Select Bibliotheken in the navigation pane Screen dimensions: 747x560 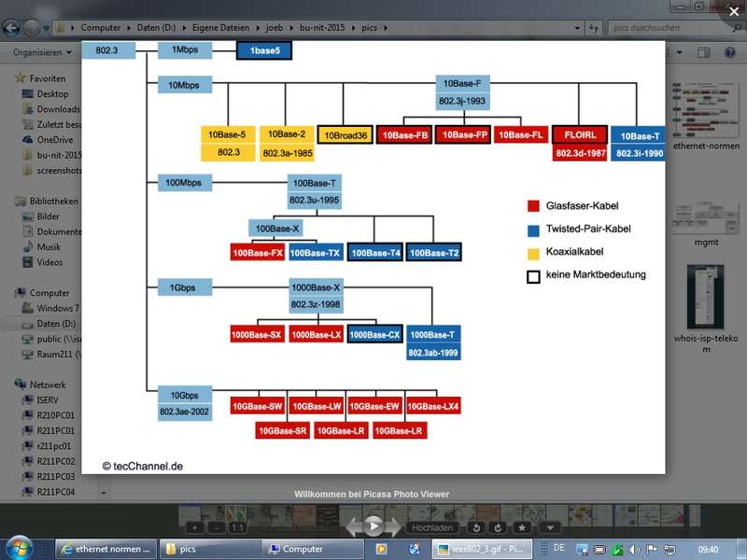click(53, 201)
